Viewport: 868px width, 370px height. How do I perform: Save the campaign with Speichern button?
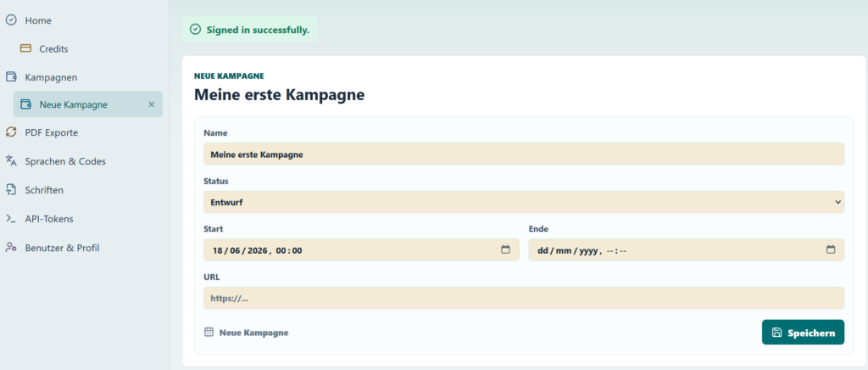(803, 333)
